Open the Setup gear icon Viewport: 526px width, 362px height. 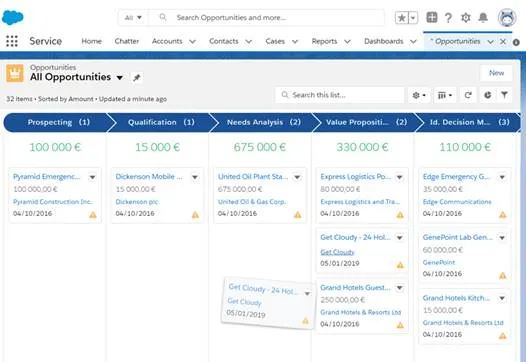click(x=466, y=17)
